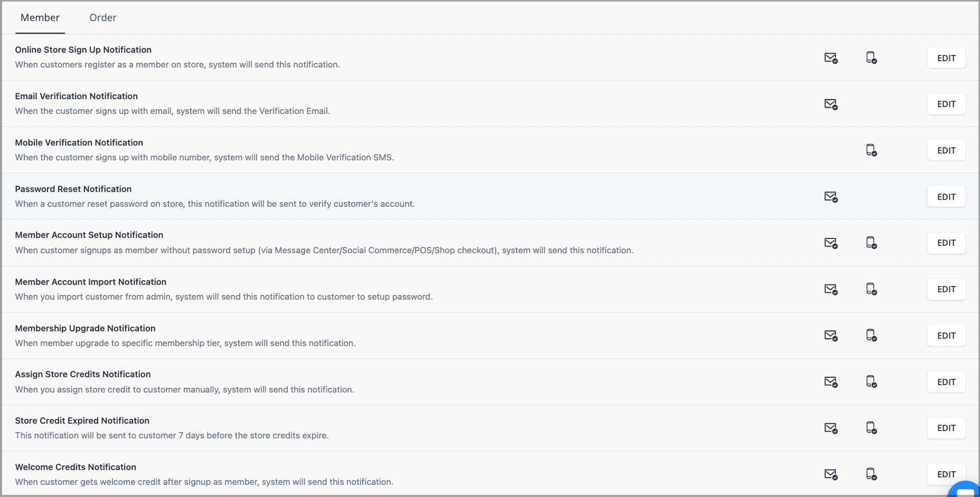Screen dimensions: 980x497
Task: Click description about assigning store credit manually
Action: point(185,389)
